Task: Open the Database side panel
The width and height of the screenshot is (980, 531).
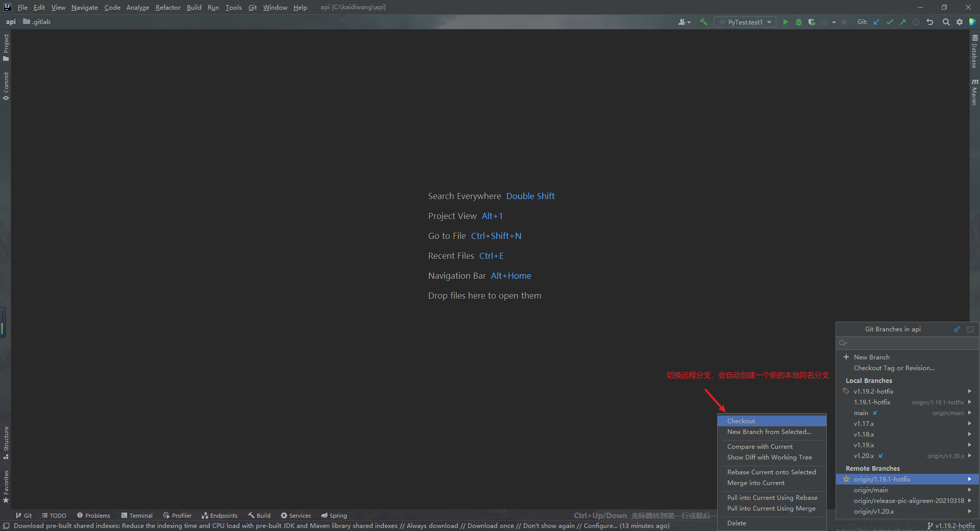Action: click(x=974, y=52)
